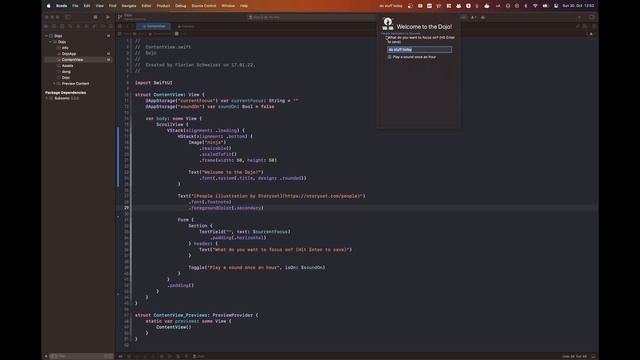Select DojoApp in the project navigator

69,54
